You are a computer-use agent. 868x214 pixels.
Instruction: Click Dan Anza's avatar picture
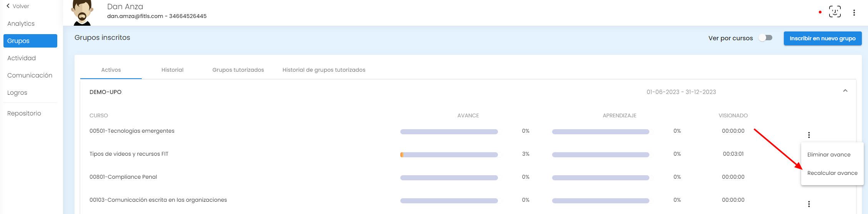pyautogui.click(x=82, y=13)
